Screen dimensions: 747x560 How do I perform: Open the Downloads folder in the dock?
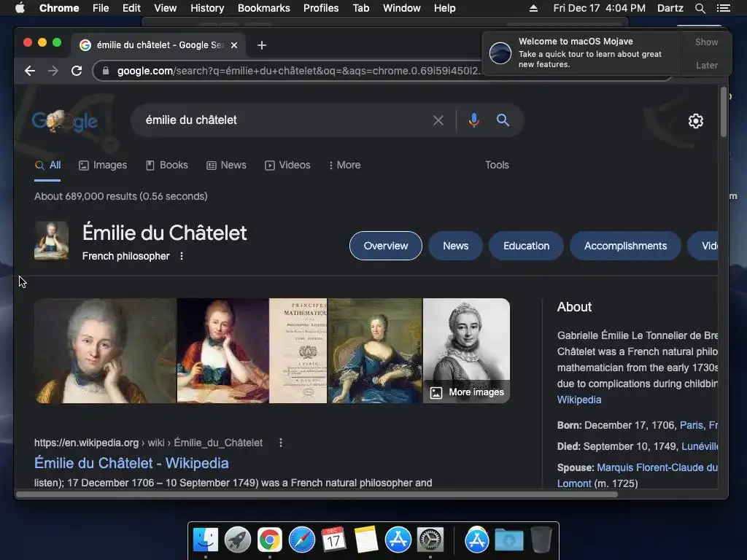[508, 540]
